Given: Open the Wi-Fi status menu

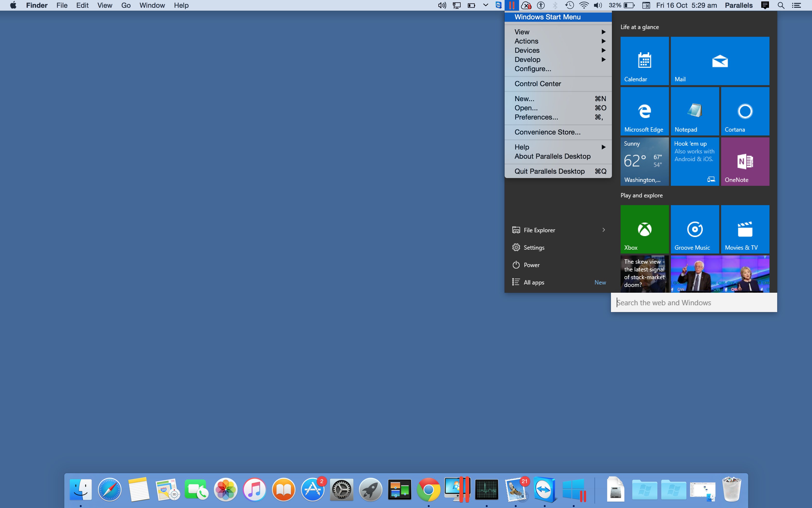Looking at the screenshot, I should click(584, 5).
